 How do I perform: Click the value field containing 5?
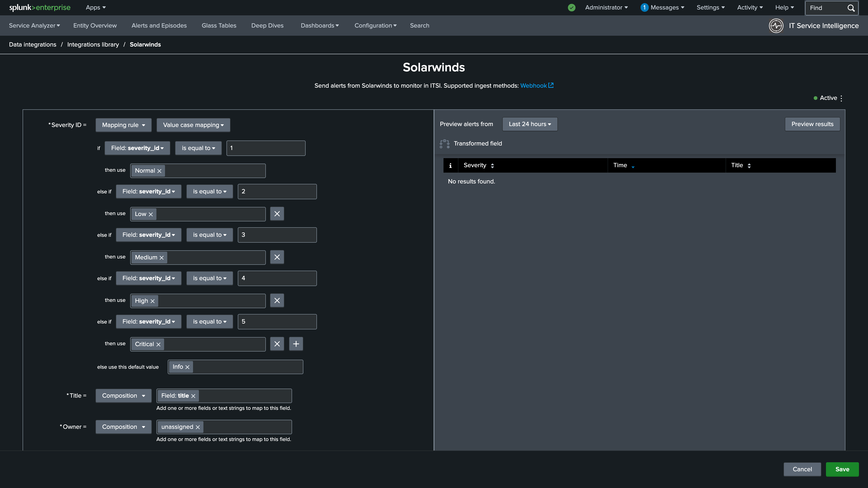[x=277, y=322]
